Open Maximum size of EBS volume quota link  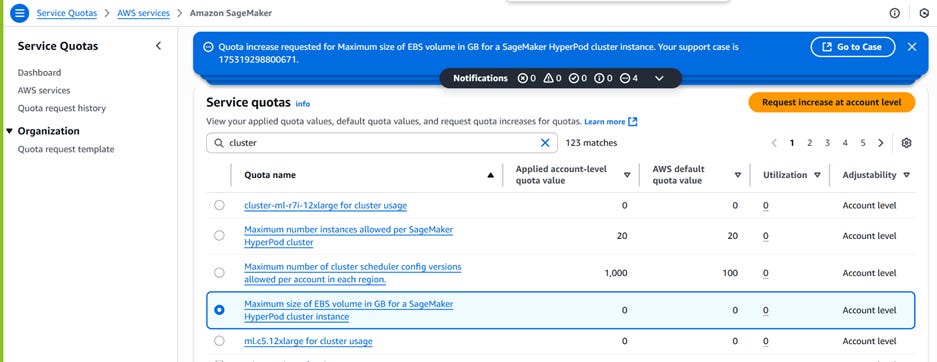point(348,311)
